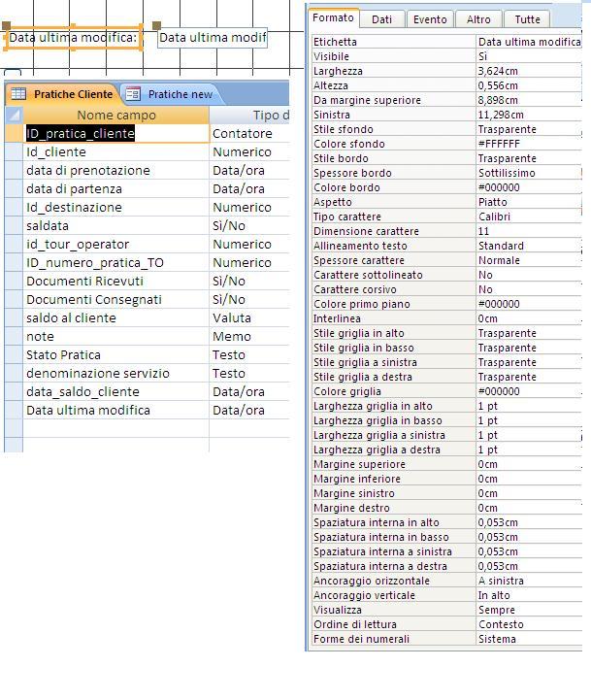Select the denominazione servizio field name
Screen dimensions: 591x700
coord(116,373)
